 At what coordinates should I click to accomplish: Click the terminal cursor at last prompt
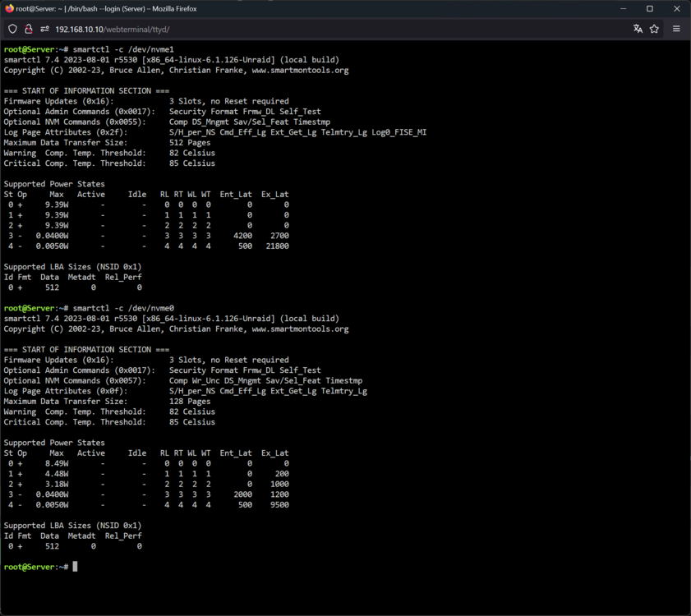click(75, 567)
